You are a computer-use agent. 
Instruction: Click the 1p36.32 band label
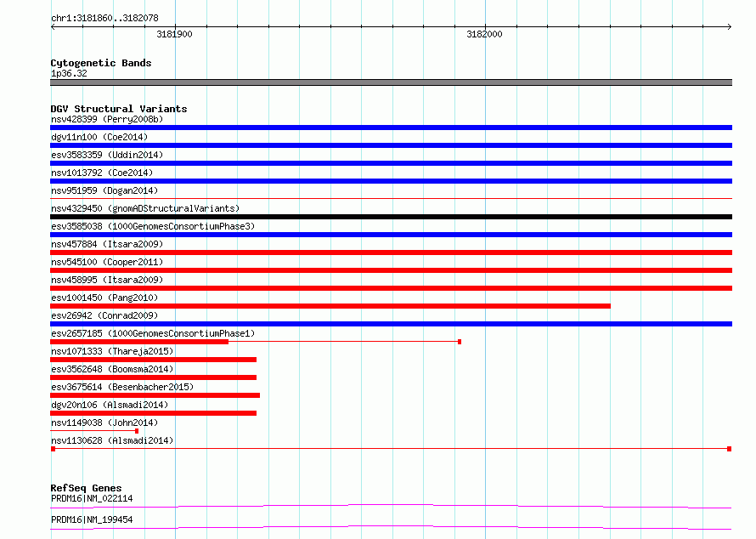pos(69,73)
